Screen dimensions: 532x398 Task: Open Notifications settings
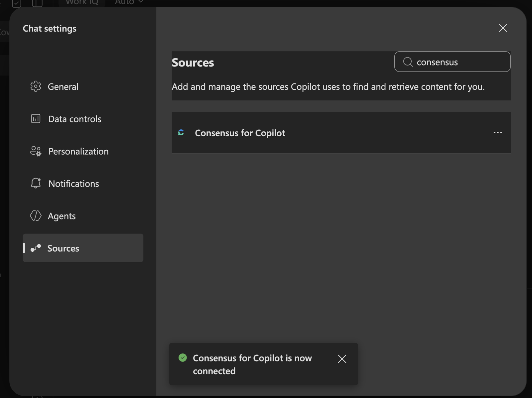point(83,184)
